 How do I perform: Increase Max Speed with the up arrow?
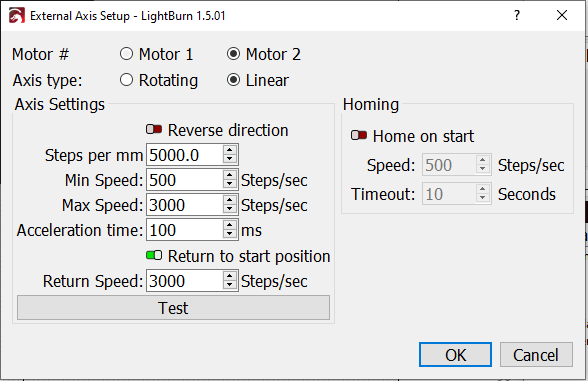[230, 201]
